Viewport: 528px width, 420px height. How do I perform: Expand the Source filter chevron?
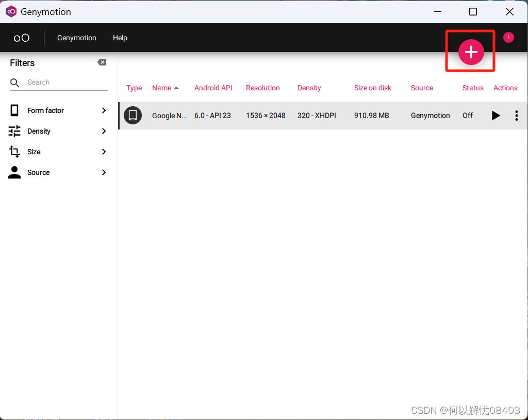(104, 172)
